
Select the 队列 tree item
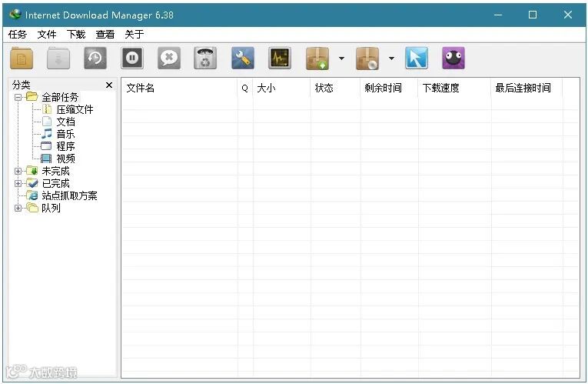pos(51,208)
